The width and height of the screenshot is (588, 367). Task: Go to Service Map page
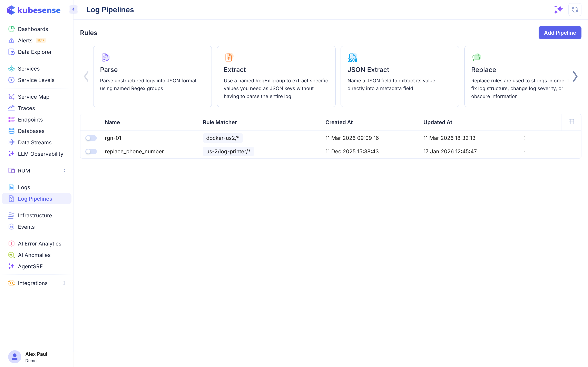(33, 97)
